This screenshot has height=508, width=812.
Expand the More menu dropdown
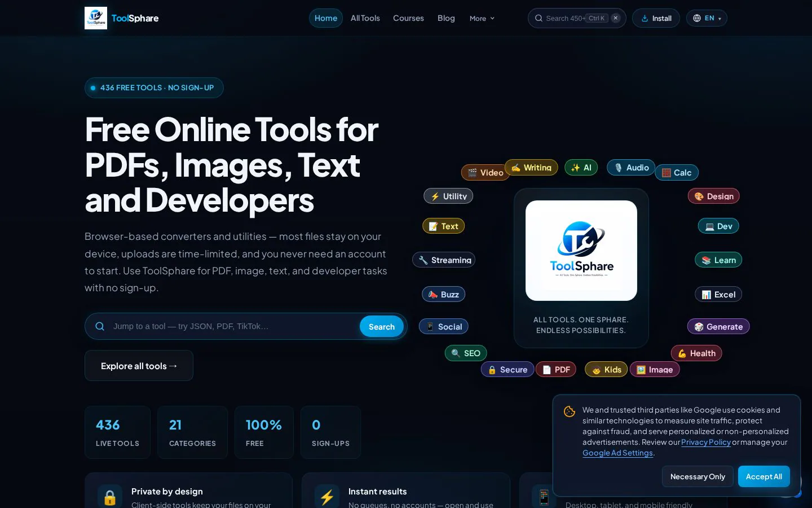click(x=482, y=18)
